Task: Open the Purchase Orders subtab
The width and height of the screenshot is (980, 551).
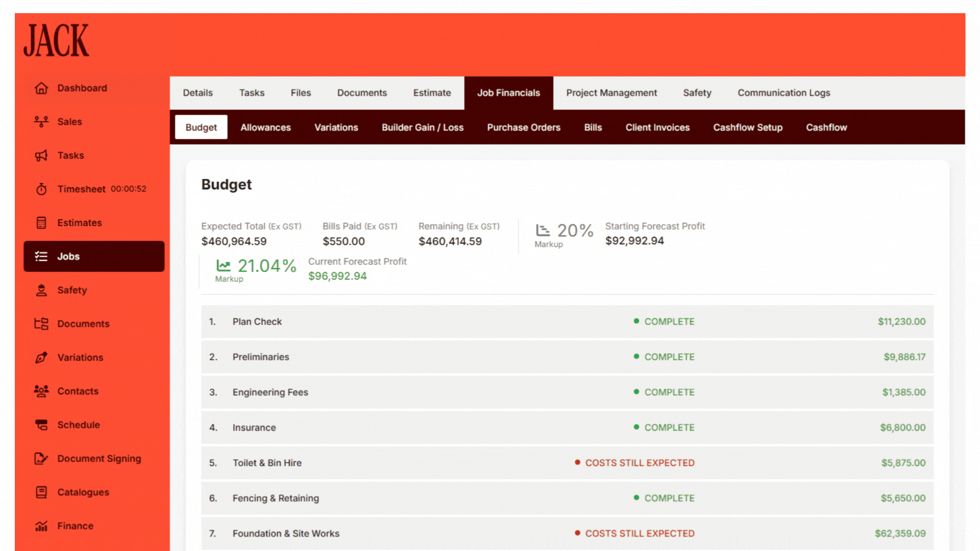Action: click(x=523, y=128)
